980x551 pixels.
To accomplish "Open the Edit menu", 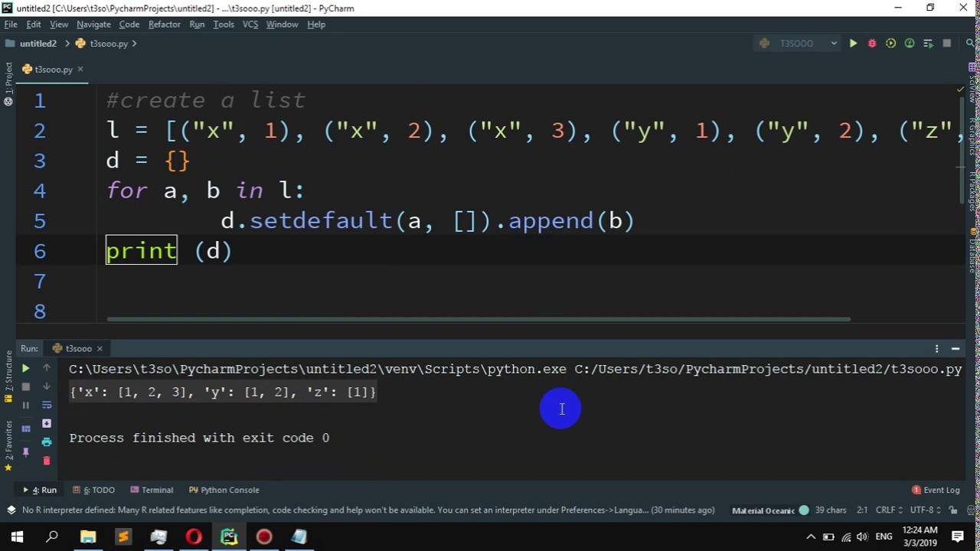I will click(34, 24).
